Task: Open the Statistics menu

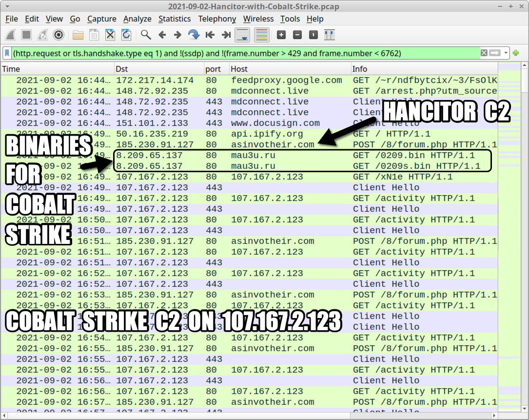Action: tap(175, 19)
